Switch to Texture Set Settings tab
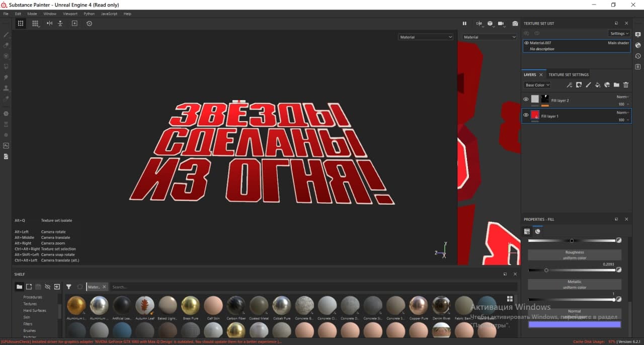The image size is (644, 345). [x=569, y=74]
